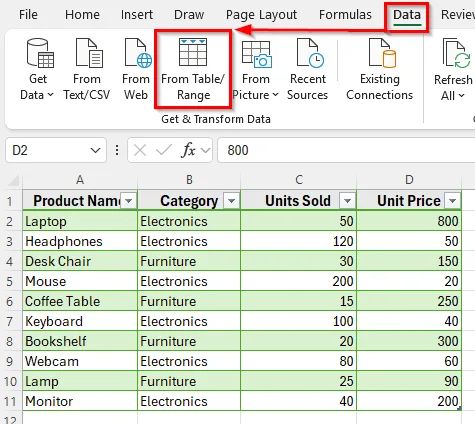The image size is (475, 424).
Task: Click Furniture in the Desk Chair row
Action: (x=189, y=261)
